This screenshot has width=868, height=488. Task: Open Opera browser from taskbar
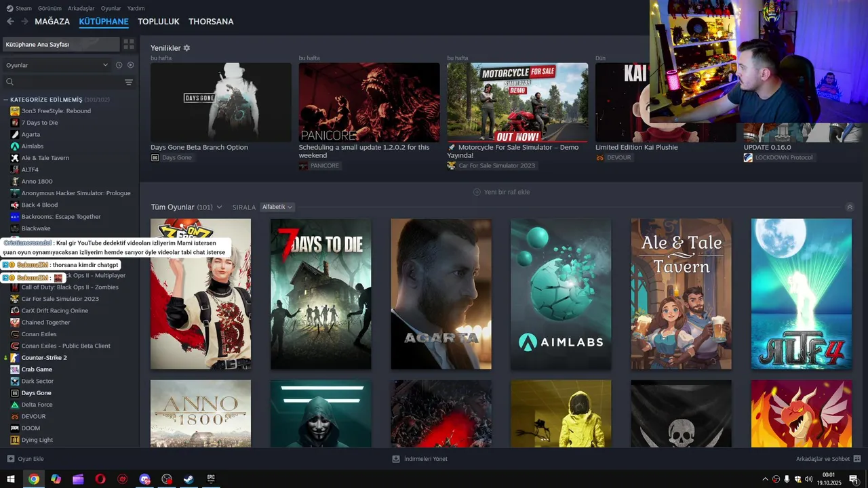100,479
